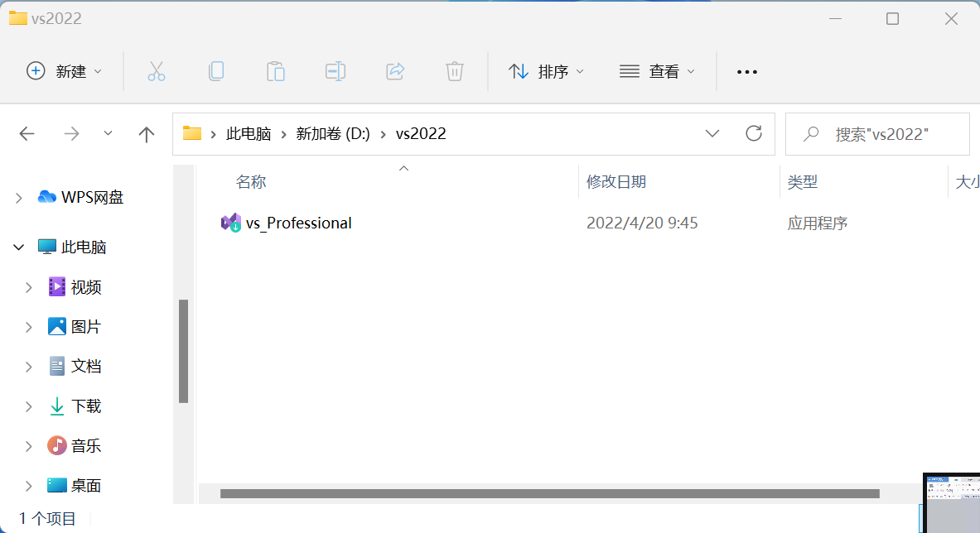This screenshot has height=533, width=980.
Task: Maximize the vs2022 window
Action: coord(892,19)
